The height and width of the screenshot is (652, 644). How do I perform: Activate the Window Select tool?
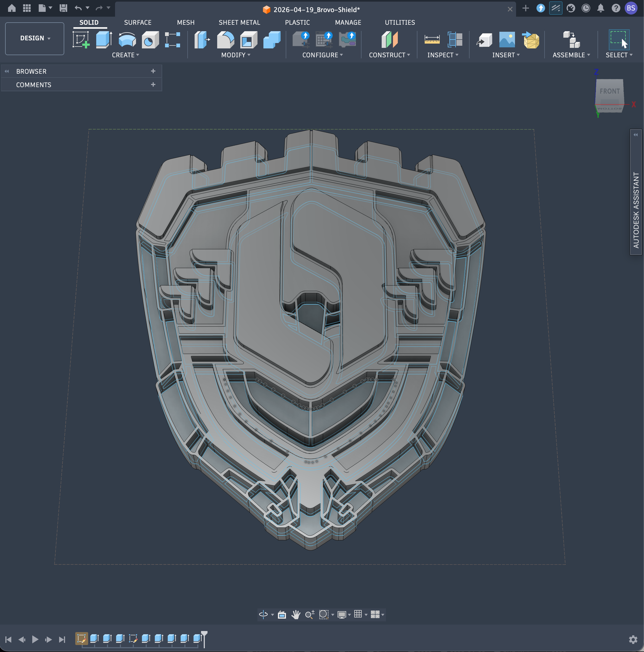[619, 40]
